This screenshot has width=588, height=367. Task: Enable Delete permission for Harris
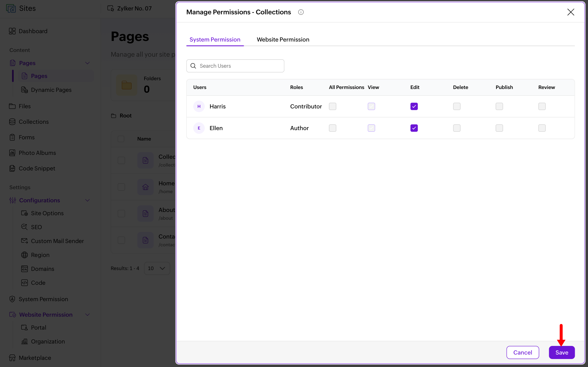tap(457, 106)
